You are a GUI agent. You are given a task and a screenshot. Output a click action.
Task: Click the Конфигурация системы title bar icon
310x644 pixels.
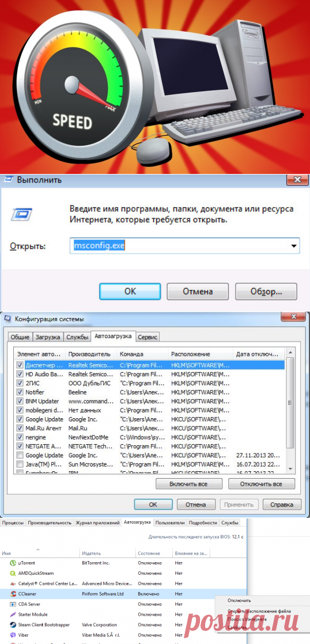pos(8,319)
